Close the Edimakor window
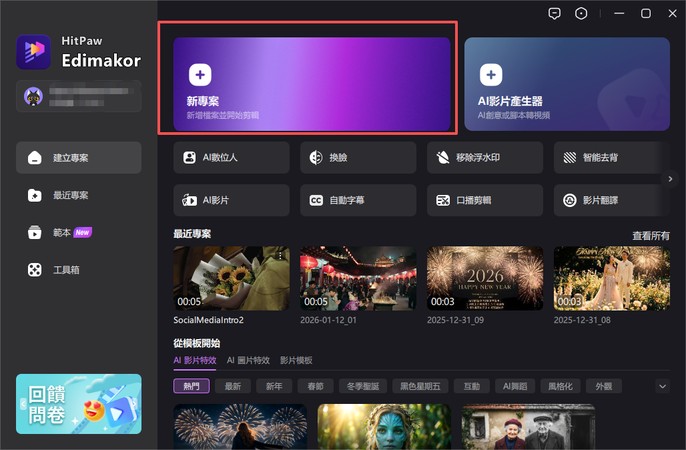This screenshot has width=686, height=450. (x=673, y=14)
